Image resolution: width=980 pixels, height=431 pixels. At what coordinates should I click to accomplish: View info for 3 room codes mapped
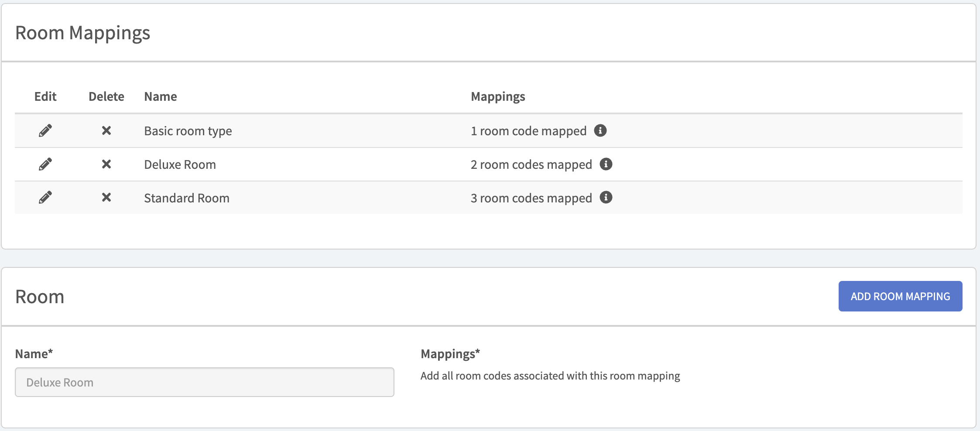(x=606, y=198)
